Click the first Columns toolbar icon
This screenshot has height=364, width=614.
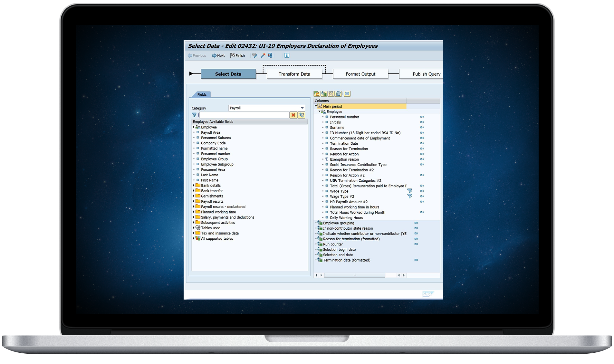tap(317, 94)
